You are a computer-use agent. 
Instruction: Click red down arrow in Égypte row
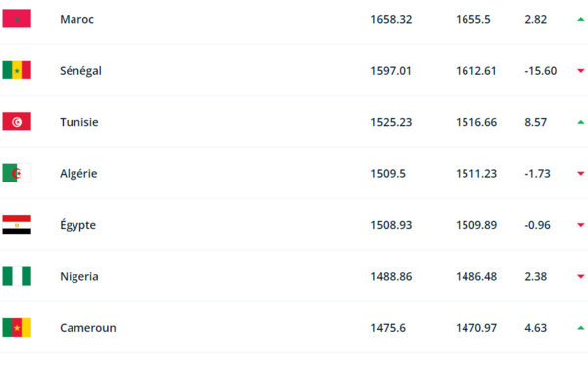pos(580,225)
